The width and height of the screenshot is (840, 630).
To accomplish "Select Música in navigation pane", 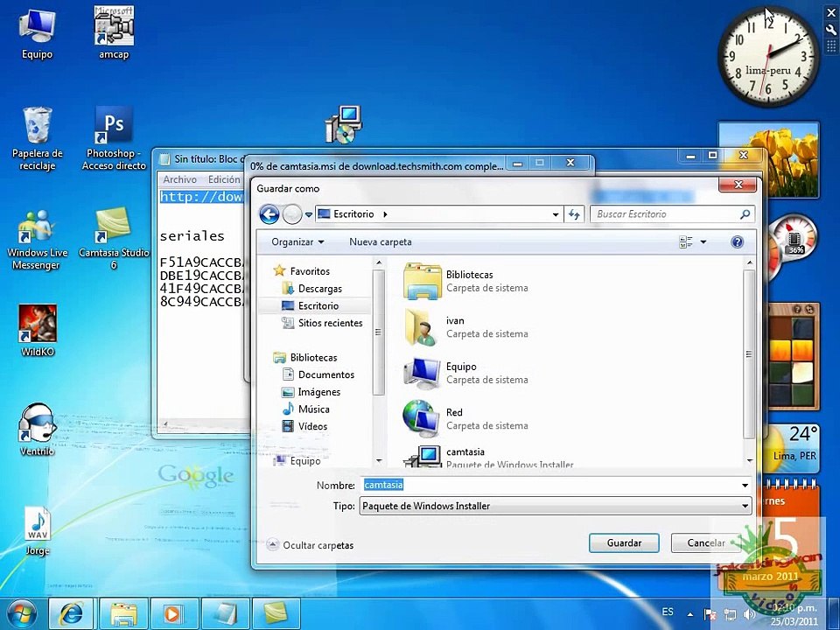I will [x=306, y=409].
